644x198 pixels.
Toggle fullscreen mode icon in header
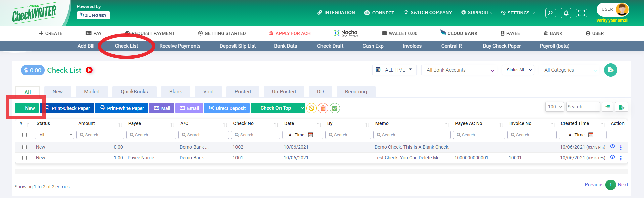point(582,13)
